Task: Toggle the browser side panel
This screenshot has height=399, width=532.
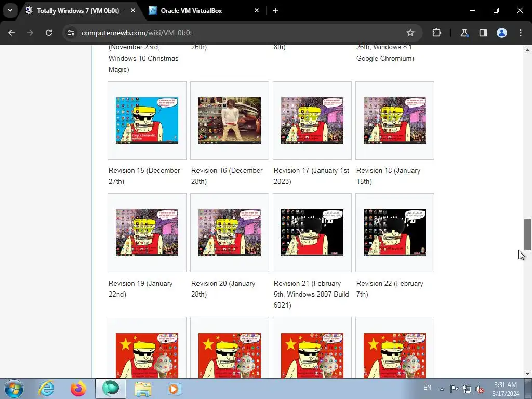Action: [x=483, y=33]
